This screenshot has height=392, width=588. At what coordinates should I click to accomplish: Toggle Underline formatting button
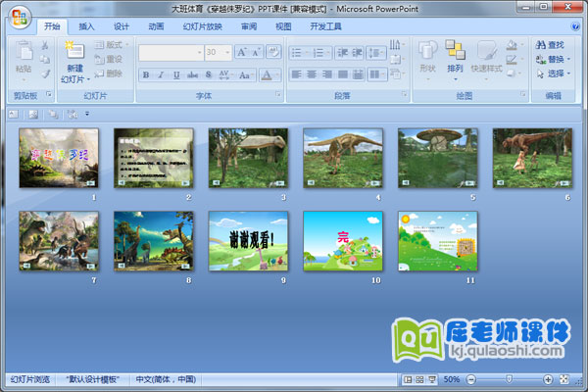pos(177,74)
